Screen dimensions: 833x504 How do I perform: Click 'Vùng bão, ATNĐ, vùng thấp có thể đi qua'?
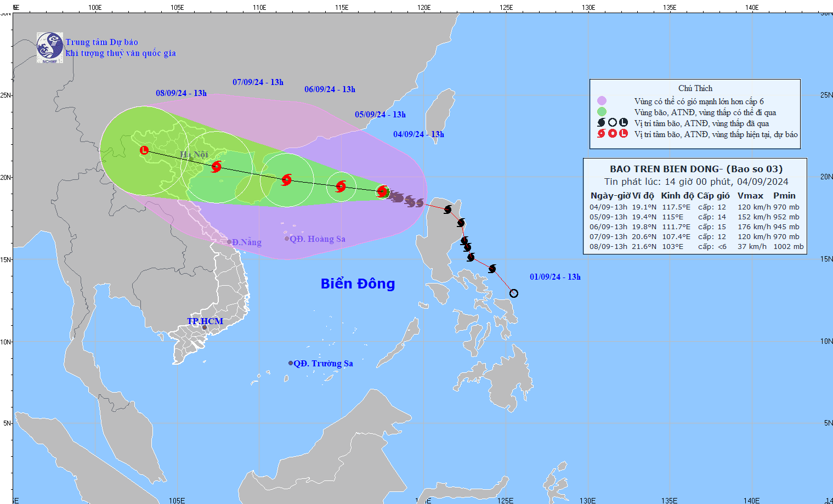(x=705, y=112)
